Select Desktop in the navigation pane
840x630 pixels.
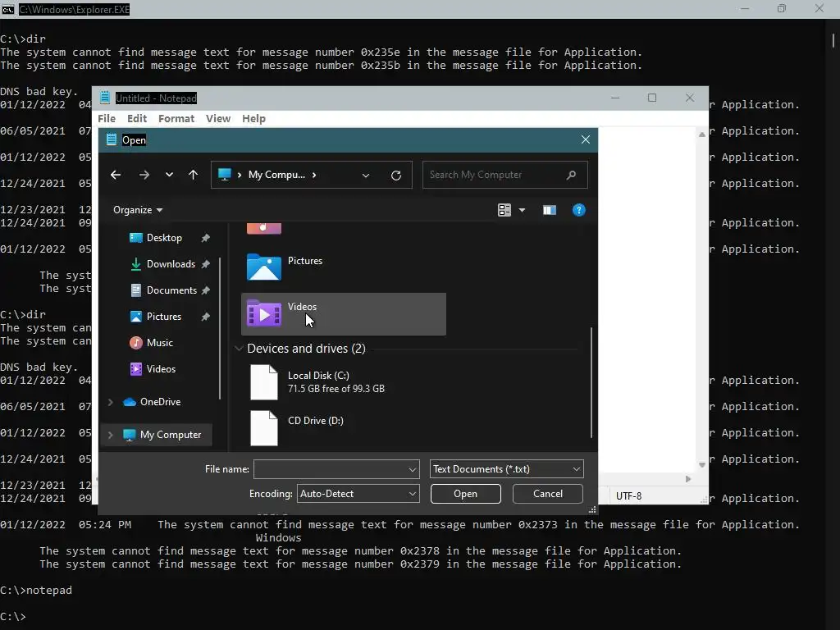click(x=164, y=238)
